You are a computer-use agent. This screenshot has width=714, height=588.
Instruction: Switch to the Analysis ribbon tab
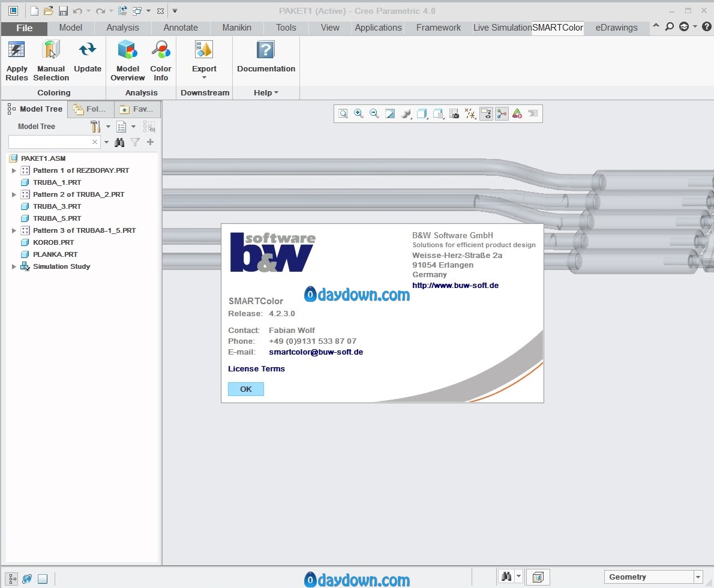click(122, 28)
